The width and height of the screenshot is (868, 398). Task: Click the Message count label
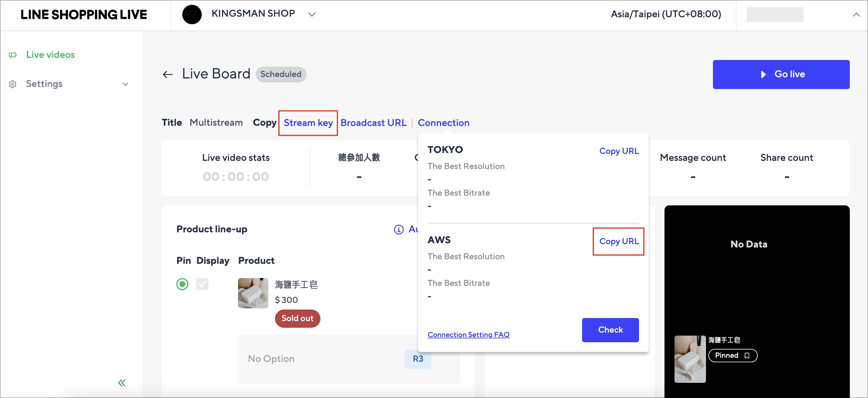click(693, 158)
